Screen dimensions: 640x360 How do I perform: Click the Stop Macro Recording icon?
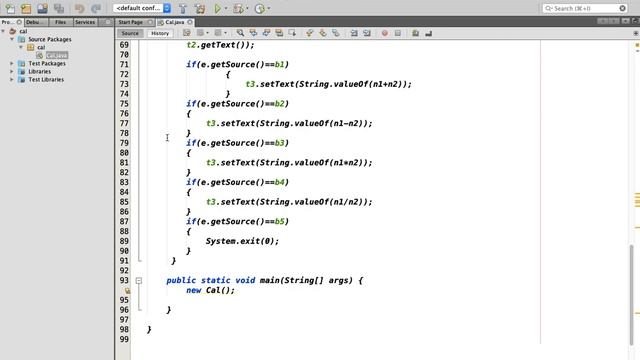(x=398, y=33)
